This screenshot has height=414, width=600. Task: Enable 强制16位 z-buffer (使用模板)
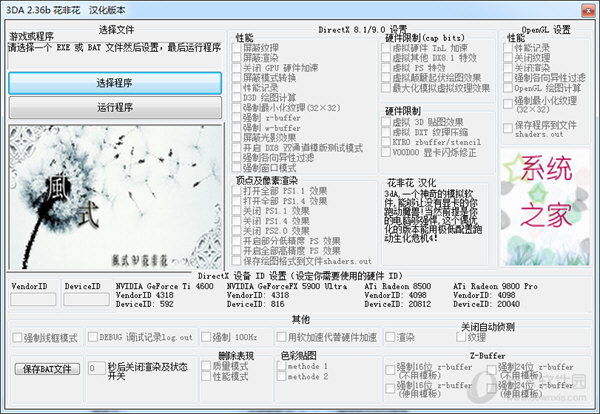click(x=390, y=389)
